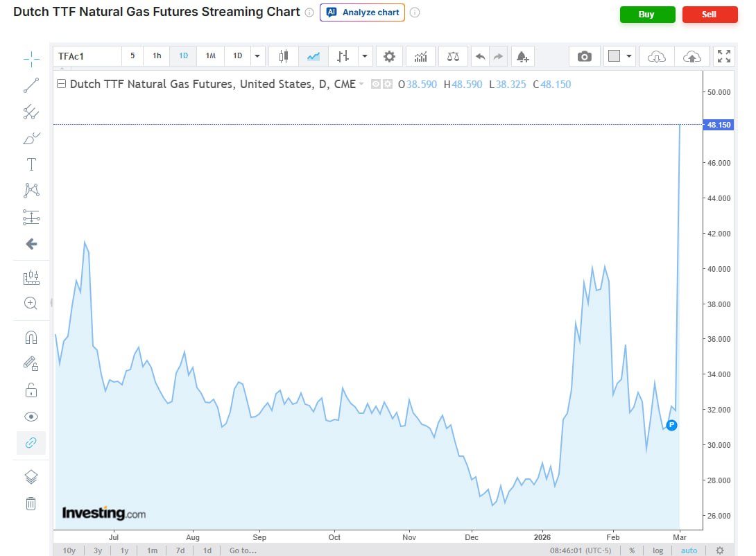Viewport: 756px width, 556px height.
Task: Collapse the Dutch TTF series legend
Action: (x=61, y=85)
